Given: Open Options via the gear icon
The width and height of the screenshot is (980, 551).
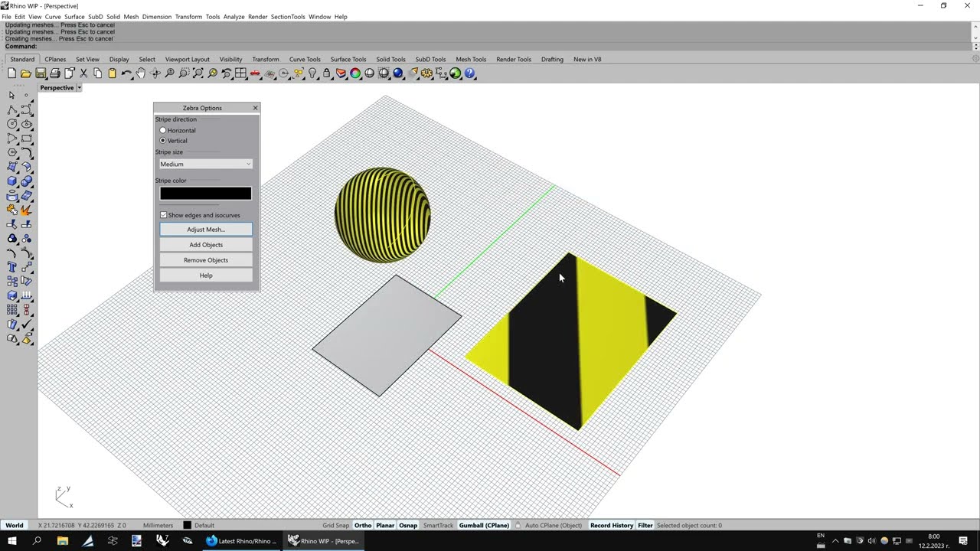Looking at the screenshot, I should [x=427, y=73].
